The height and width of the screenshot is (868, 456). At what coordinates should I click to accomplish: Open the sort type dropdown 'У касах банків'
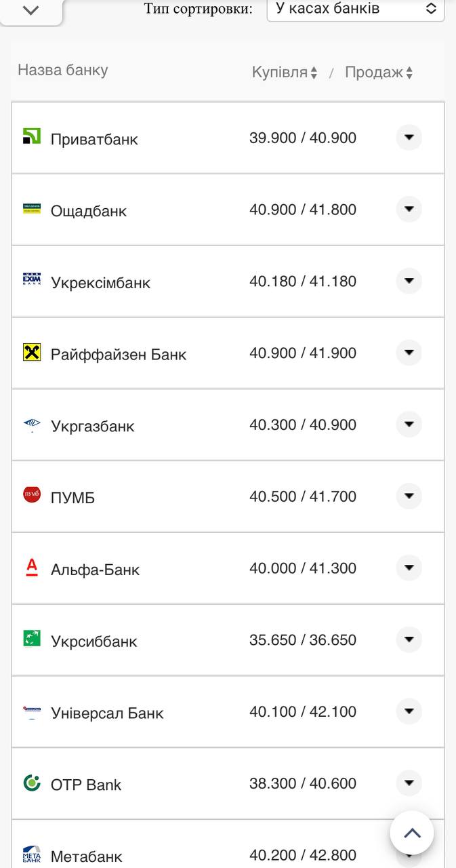click(x=356, y=9)
